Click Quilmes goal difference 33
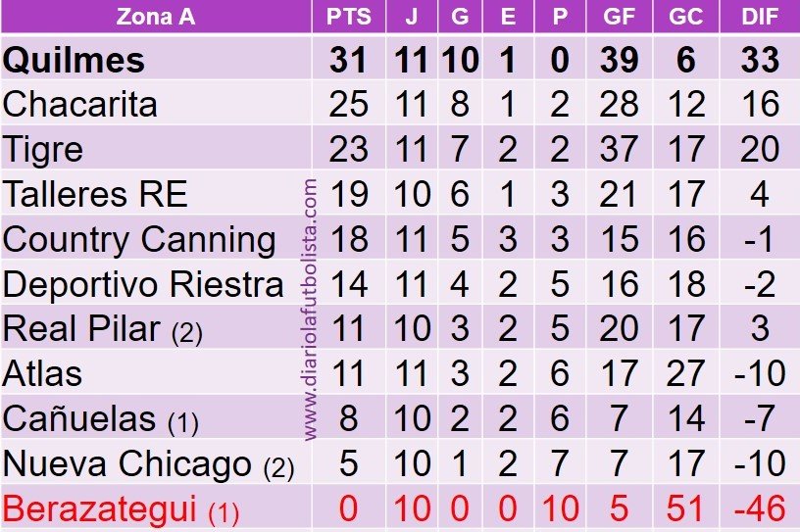 pyautogui.click(x=760, y=60)
